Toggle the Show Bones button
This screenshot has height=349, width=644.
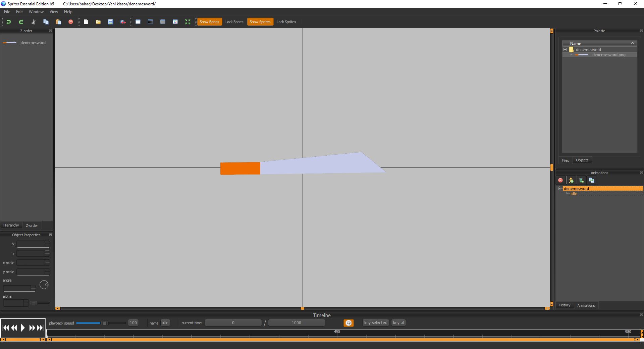coord(209,22)
